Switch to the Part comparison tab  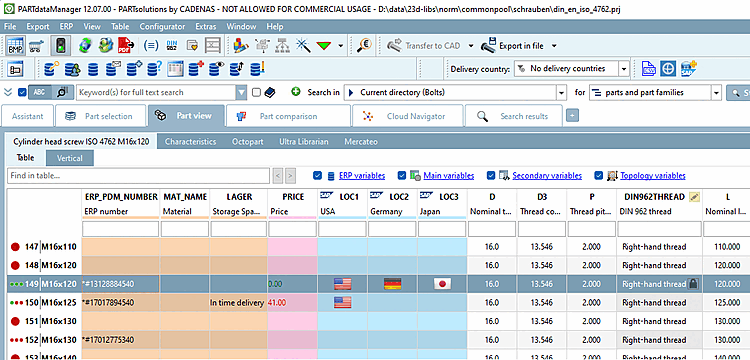click(288, 116)
